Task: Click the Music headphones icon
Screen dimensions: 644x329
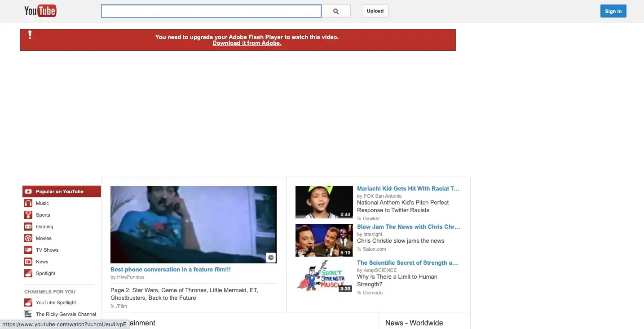Action: tap(28, 203)
